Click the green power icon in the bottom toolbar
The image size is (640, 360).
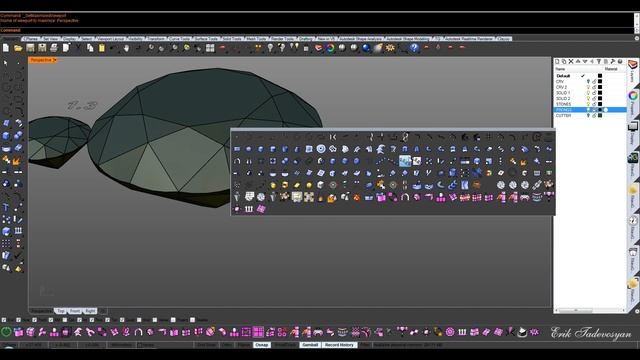[x=6, y=332]
